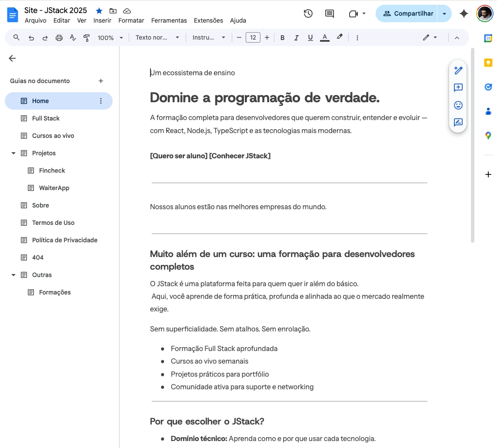Open options for the Home tab

pos(101,101)
